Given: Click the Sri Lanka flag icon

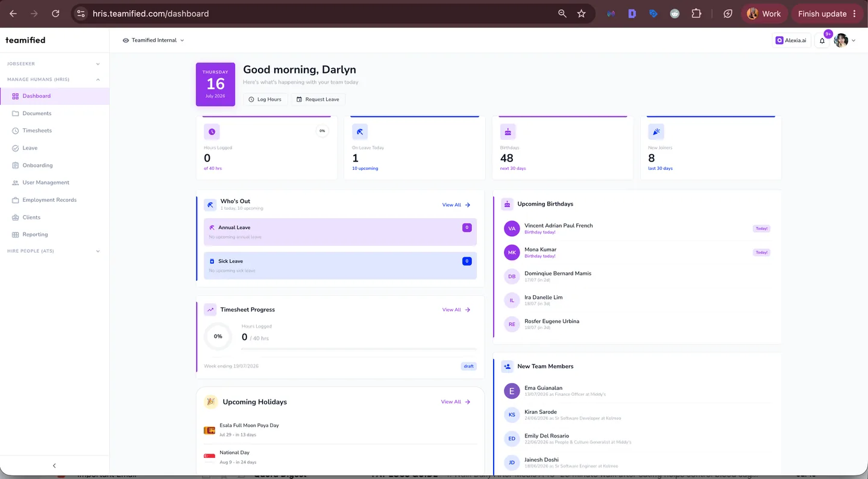Looking at the screenshot, I should 209,430.
